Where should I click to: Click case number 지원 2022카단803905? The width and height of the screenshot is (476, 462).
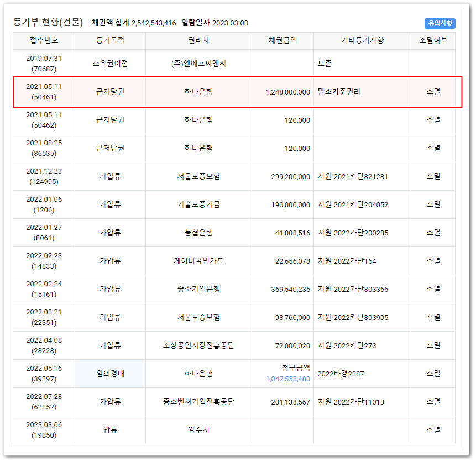[353, 318]
